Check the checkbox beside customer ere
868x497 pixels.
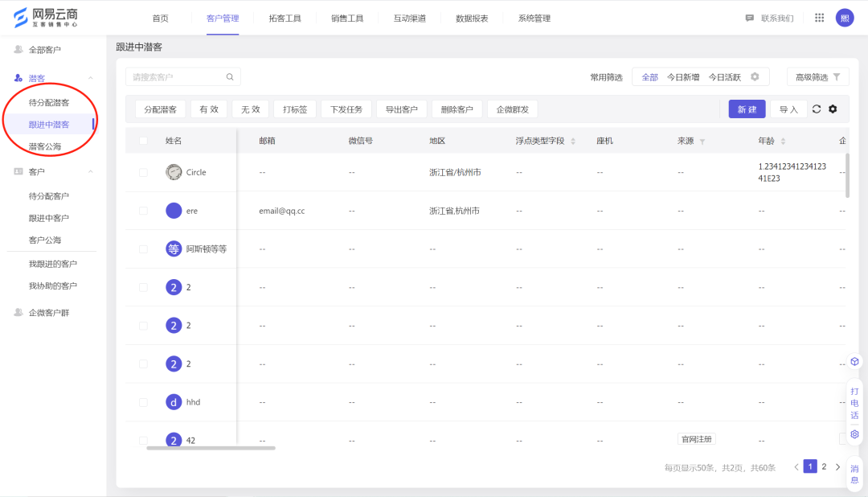(x=143, y=210)
